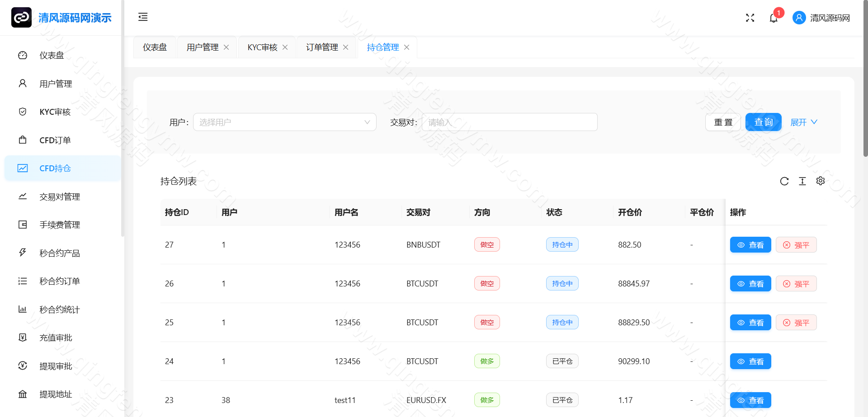The width and height of the screenshot is (868, 417).
Task: Open 秒合约统计 via its bar-chart icon
Action: tap(23, 309)
